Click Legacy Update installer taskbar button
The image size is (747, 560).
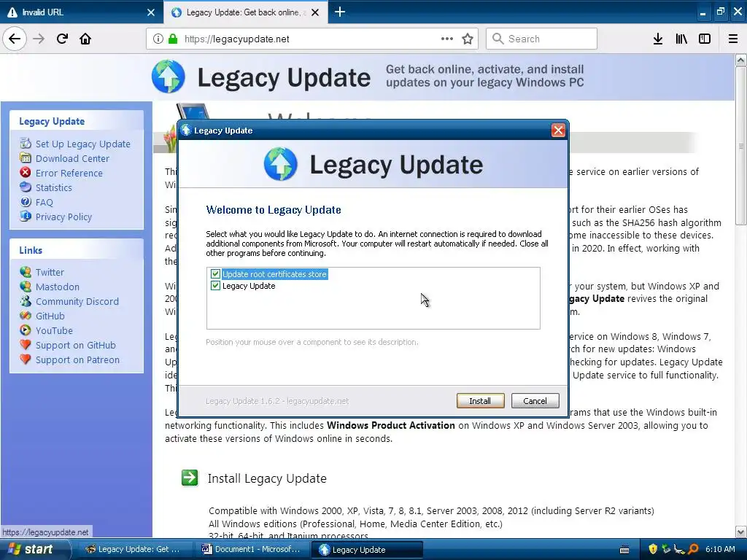368,550
